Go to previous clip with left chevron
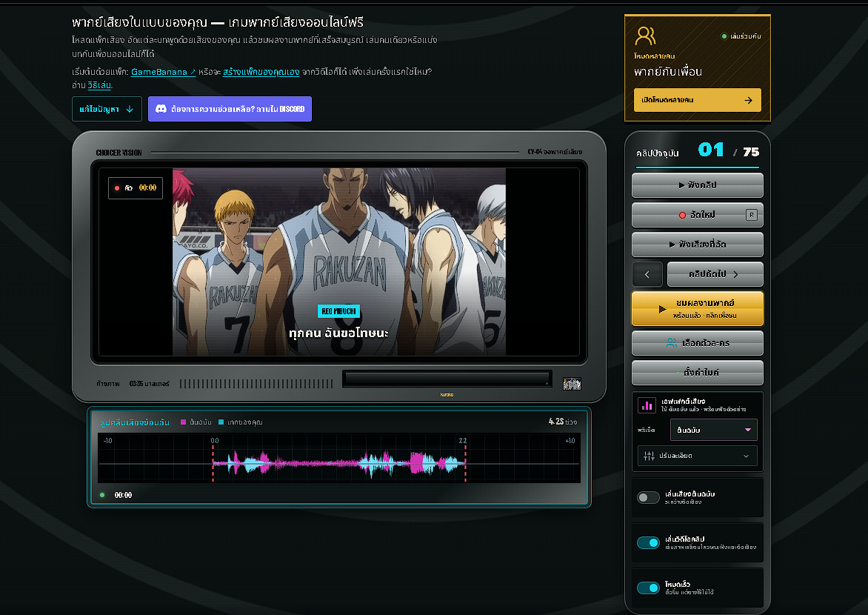The height and width of the screenshot is (615, 868). point(647,274)
